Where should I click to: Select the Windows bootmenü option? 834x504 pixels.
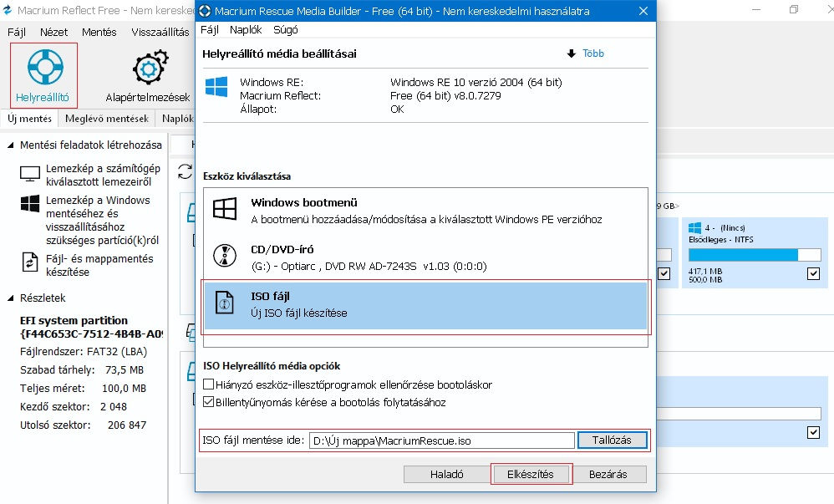[426, 211]
